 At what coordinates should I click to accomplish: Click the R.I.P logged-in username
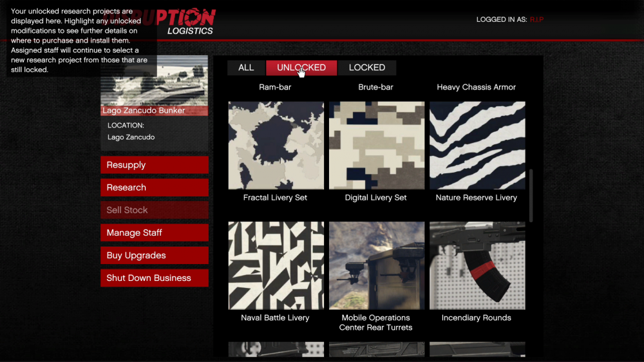537,20
